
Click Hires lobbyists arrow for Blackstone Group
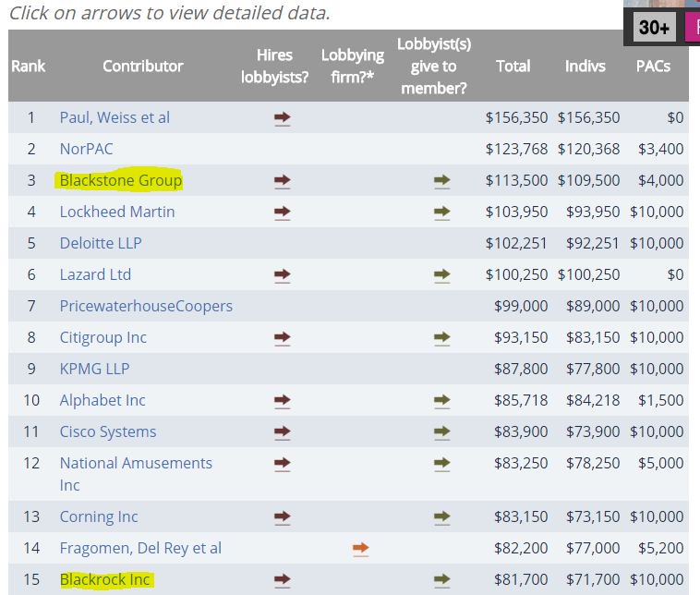click(283, 181)
